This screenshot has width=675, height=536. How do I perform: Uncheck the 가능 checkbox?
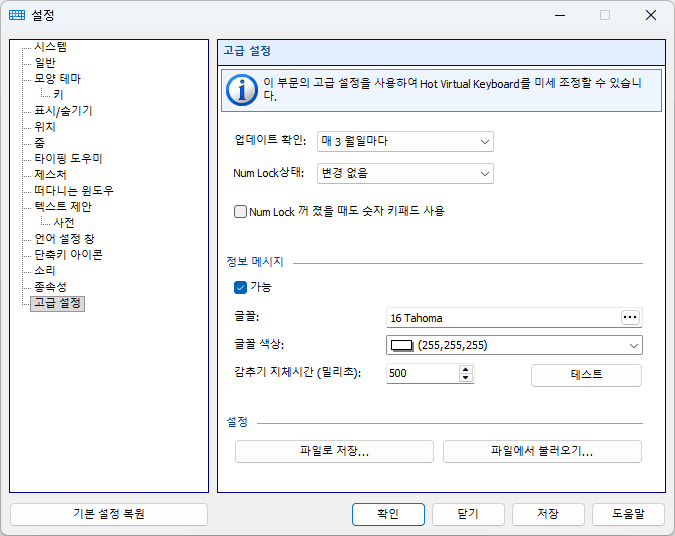coord(240,287)
